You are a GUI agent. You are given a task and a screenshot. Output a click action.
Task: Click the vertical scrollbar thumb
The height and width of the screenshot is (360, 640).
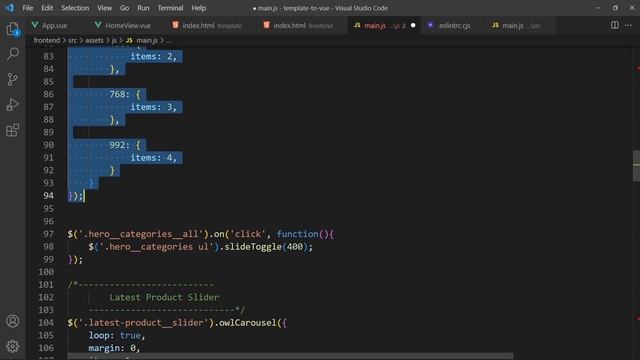[x=636, y=165]
